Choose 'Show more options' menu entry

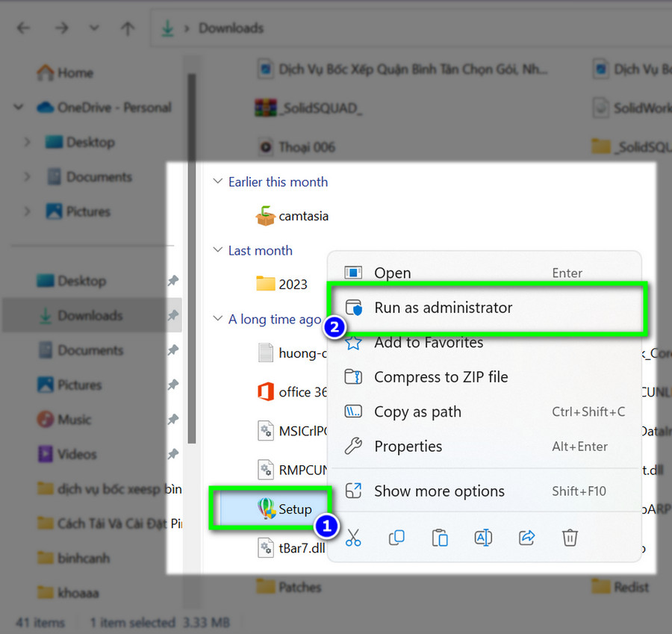[439, 491]
